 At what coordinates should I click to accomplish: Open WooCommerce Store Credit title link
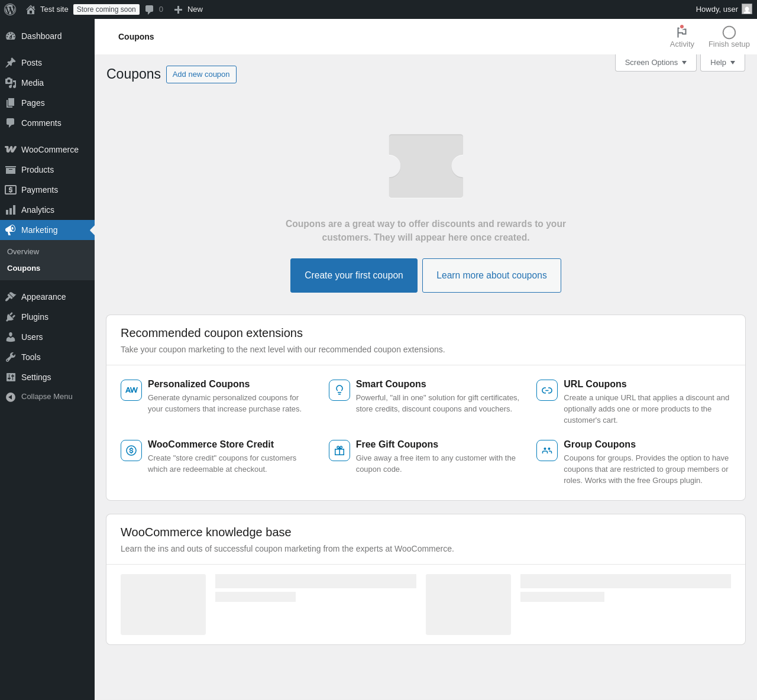coord(211,445)
